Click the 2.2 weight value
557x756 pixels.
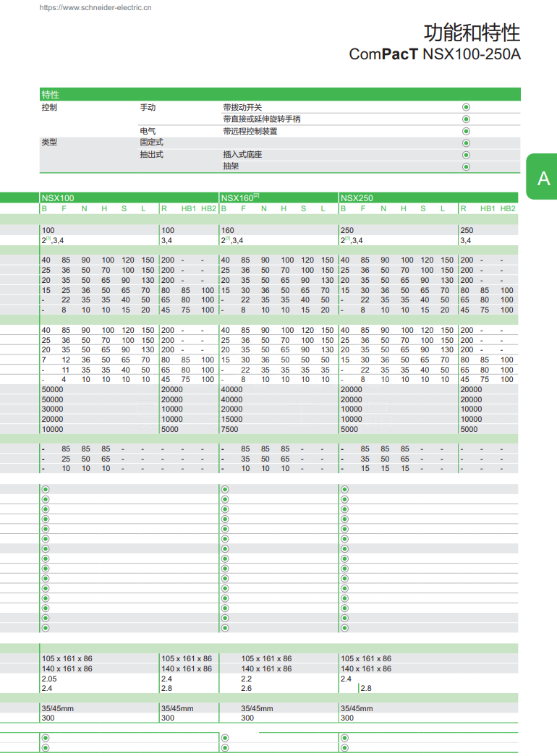coord(247,679)
